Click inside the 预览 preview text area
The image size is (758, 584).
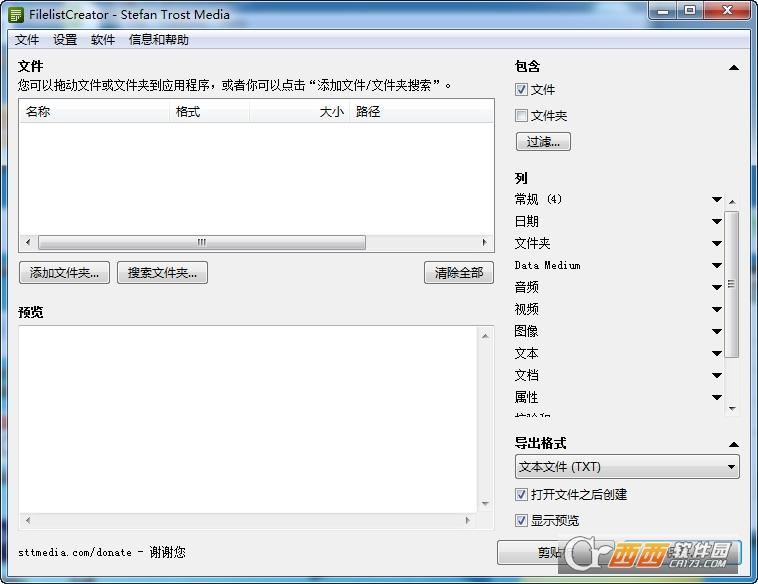pos(248,419)
